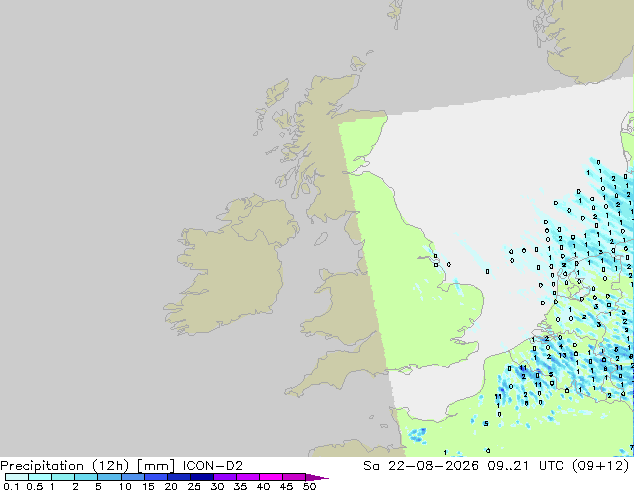Click the [mm] unit label
634x490 pixels.
(x=156, y=466)
